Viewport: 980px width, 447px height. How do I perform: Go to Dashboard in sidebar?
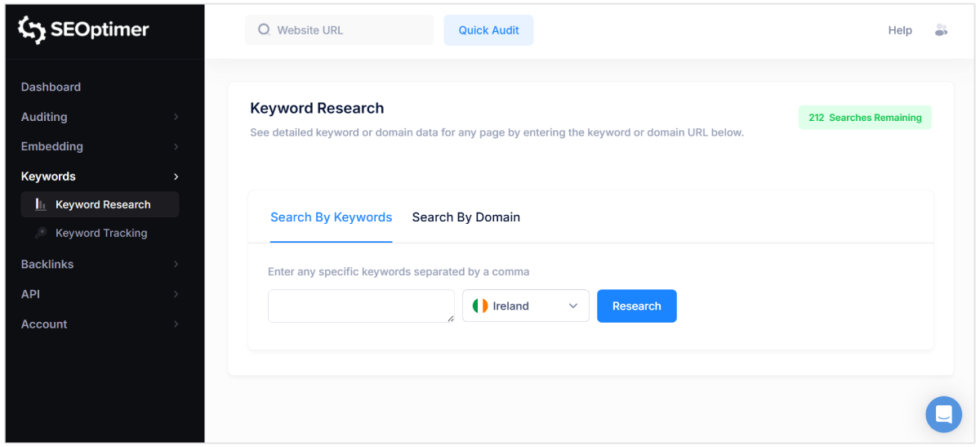(x=51, y=87)
